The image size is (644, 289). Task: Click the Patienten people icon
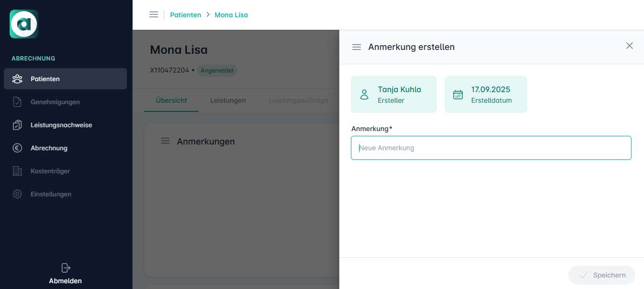tap(17, 79)
